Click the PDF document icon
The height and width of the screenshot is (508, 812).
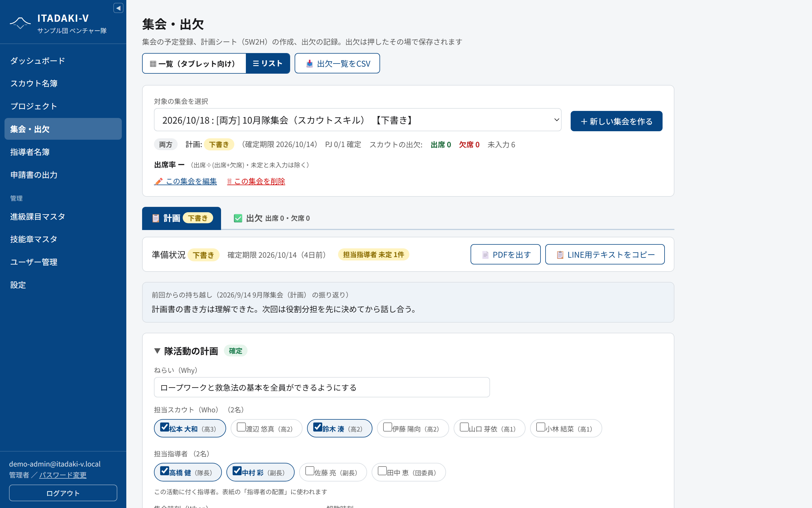(485, 255)
